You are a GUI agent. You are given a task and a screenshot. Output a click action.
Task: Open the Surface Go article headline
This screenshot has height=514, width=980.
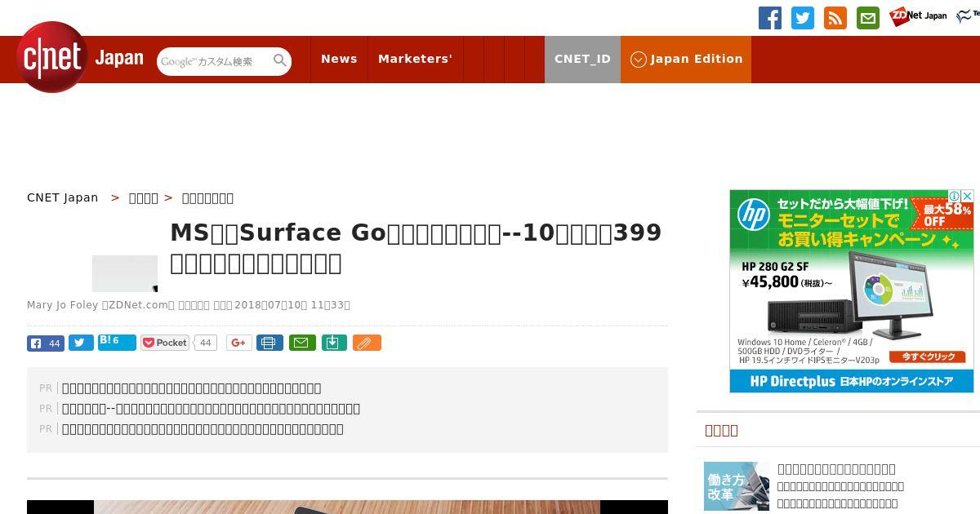[x=416, y=248]
